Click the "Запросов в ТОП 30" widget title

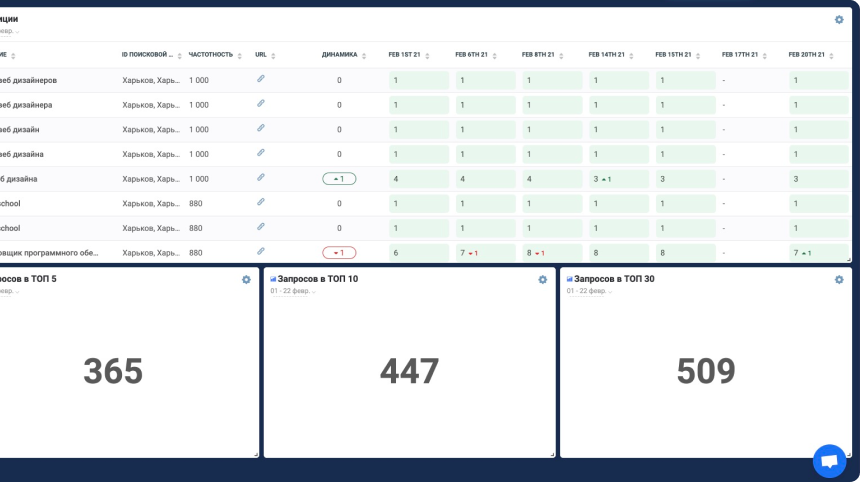[x=614, y=279]
